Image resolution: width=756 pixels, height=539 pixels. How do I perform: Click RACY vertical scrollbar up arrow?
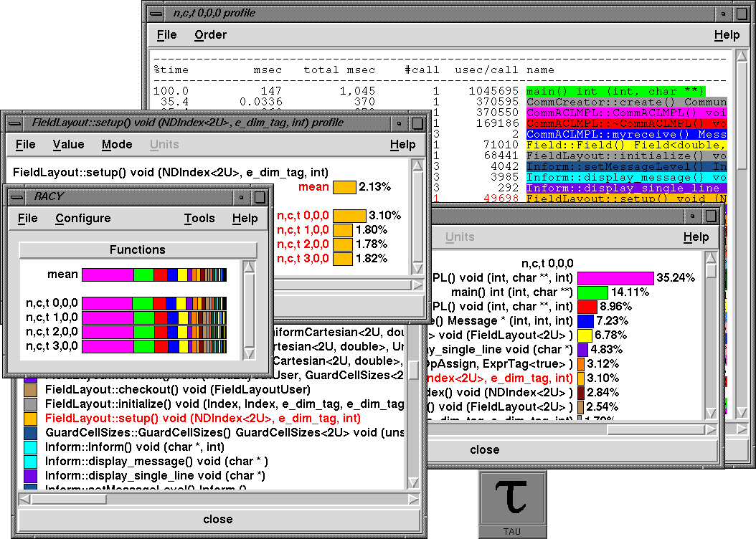pyautogui.click(x=249, y=268)
